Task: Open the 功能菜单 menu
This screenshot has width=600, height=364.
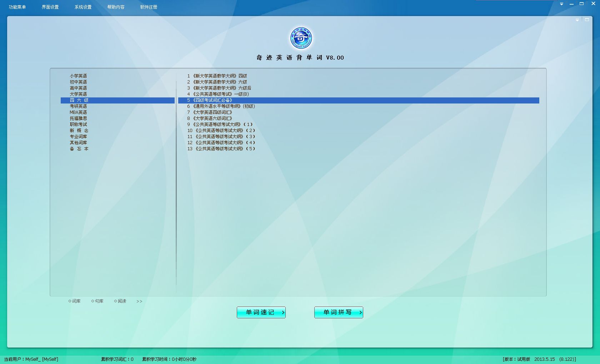Action: [17, 7]
